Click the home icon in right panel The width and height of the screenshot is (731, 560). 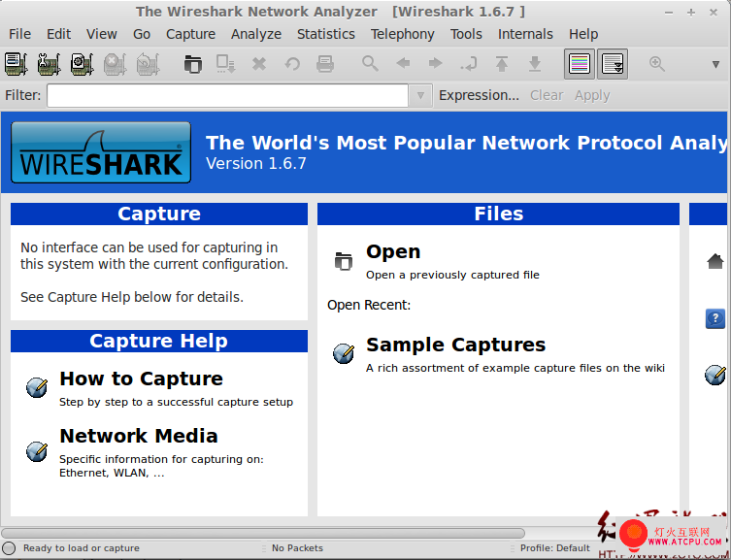(x=715, y=261)
